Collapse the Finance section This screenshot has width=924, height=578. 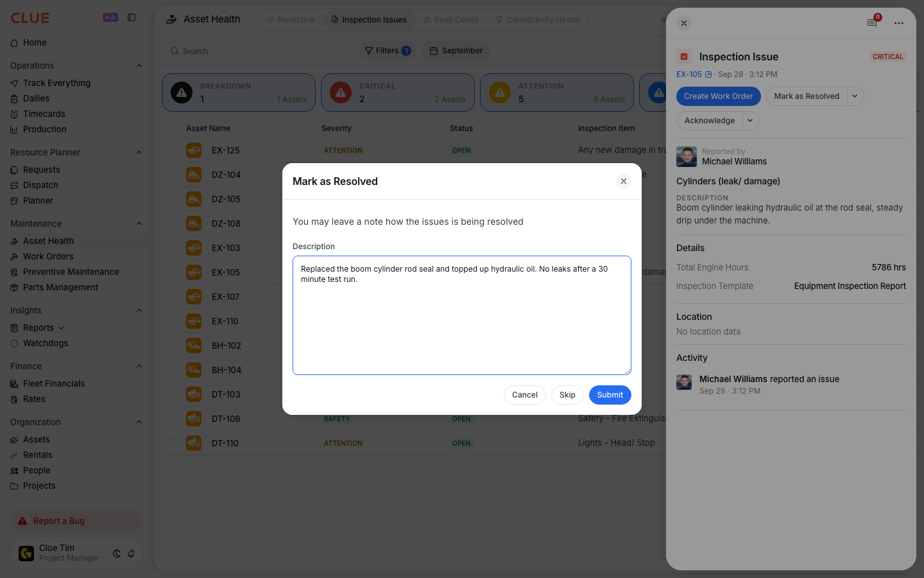point(139,366)
